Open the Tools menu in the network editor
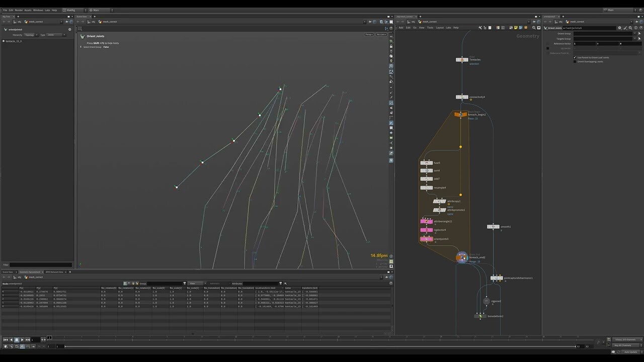Screen dimensions: 644x362 [430, 28]
